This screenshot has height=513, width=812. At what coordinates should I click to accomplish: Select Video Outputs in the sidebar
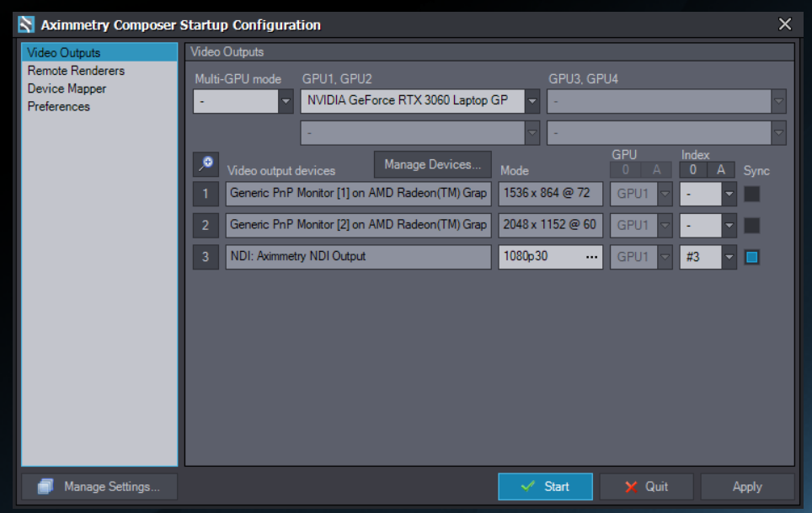pos(99,53)
